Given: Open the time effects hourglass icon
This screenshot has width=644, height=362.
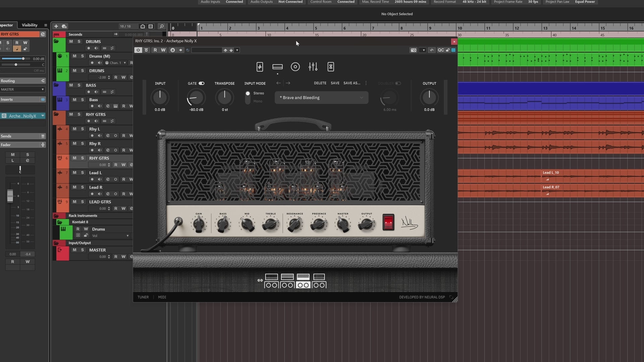Looking at the screenshot, I should click(331, 67).
